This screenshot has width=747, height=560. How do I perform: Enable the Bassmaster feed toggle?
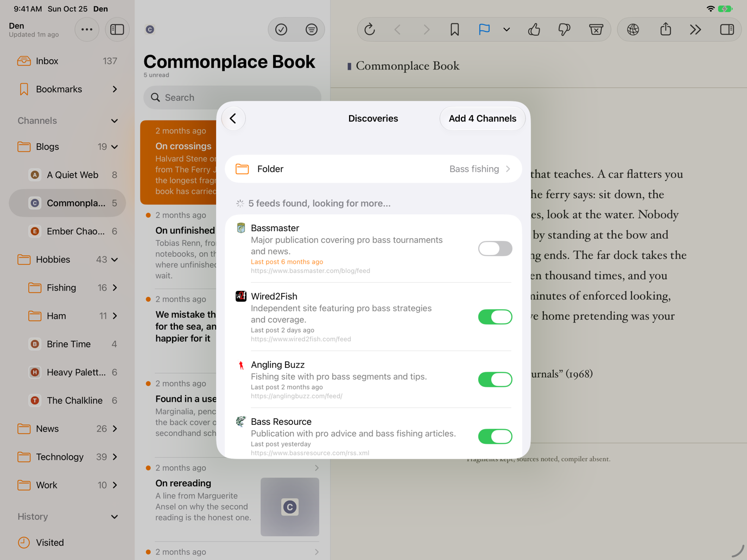(495, 249)
